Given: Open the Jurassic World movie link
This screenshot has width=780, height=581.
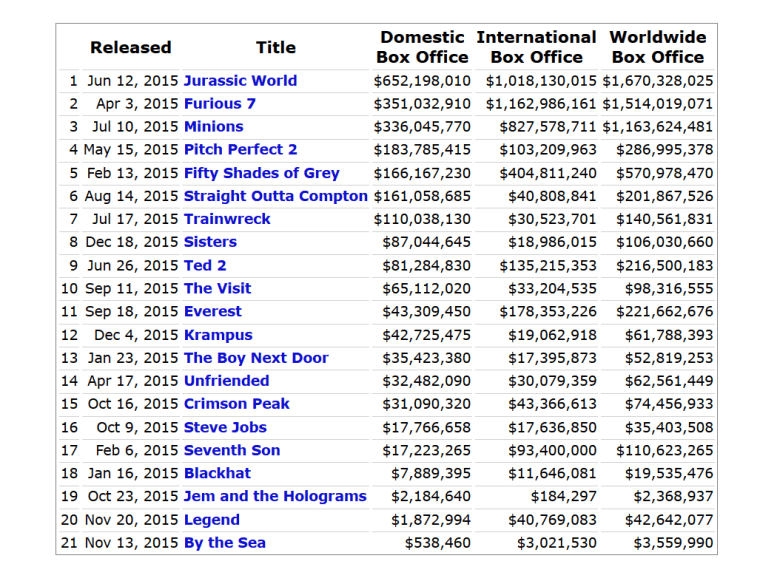Looking at the screenshot, I should tap(240, 81).
